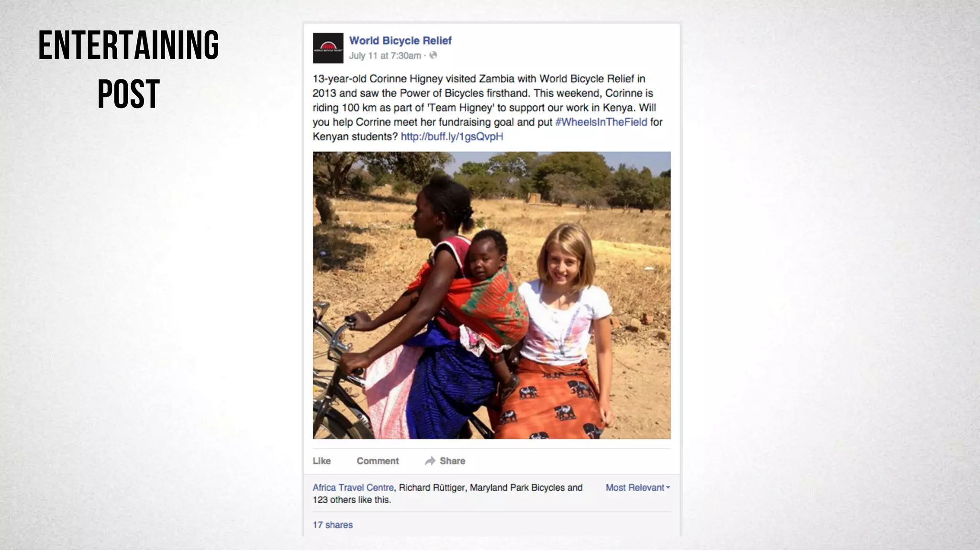Click Comment under the post
The height and width of the screenshot is (551, 980).
[378, 461]
